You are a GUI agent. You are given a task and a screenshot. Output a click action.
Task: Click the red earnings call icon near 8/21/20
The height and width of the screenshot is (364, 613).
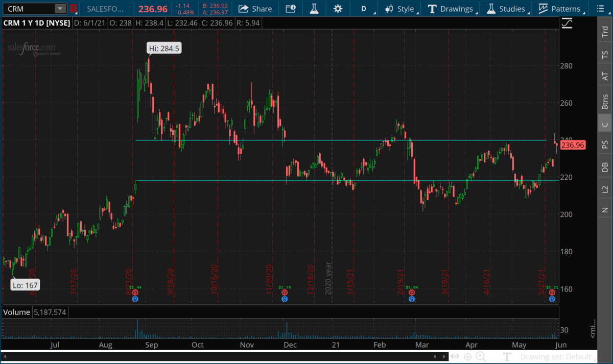point(135,294)
